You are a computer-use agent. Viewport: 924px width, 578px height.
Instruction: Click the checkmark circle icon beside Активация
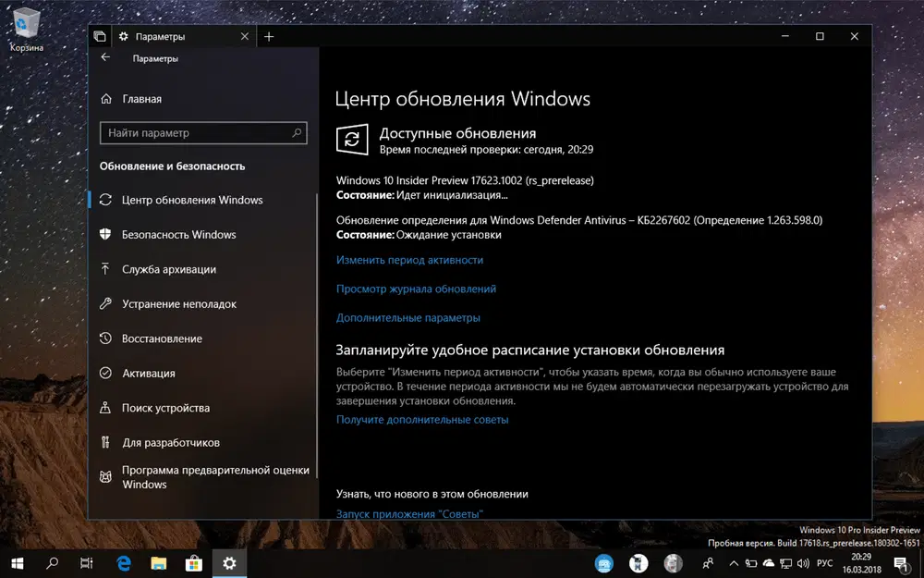(x=105, y=373)
